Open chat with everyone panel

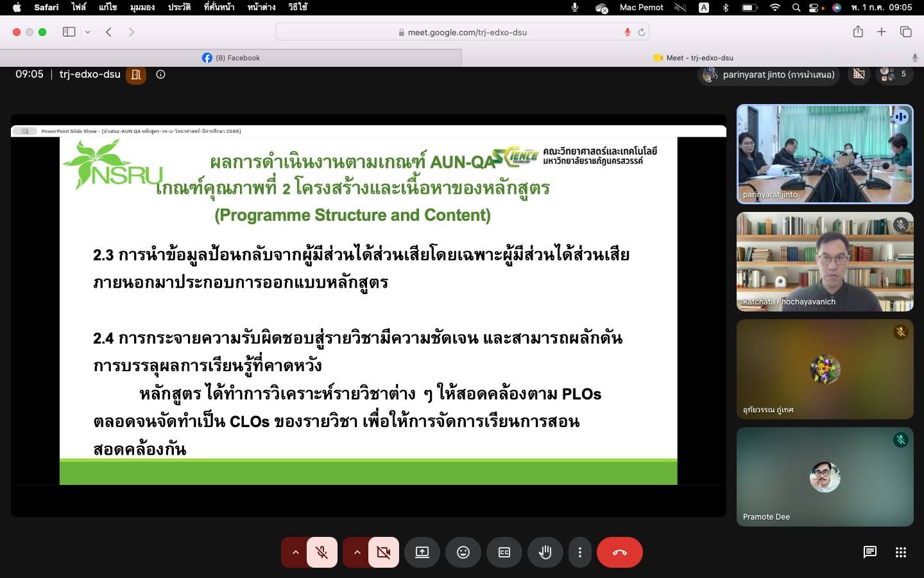pyautogui.click(x=870, y=552)
